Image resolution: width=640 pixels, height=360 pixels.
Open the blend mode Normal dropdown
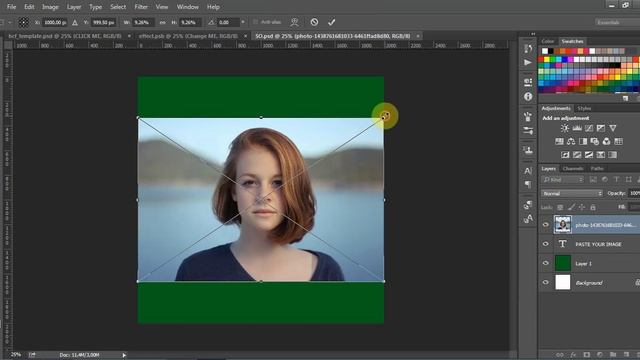[572, 193]
